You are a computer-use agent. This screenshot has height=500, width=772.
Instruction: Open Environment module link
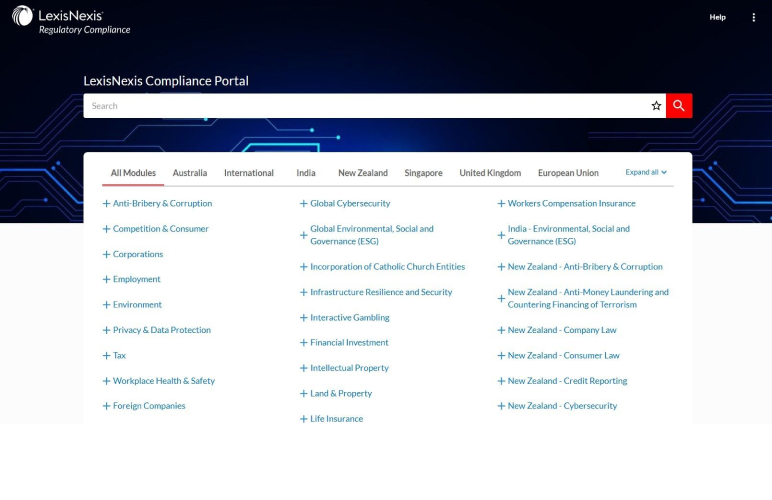point(137,305)
